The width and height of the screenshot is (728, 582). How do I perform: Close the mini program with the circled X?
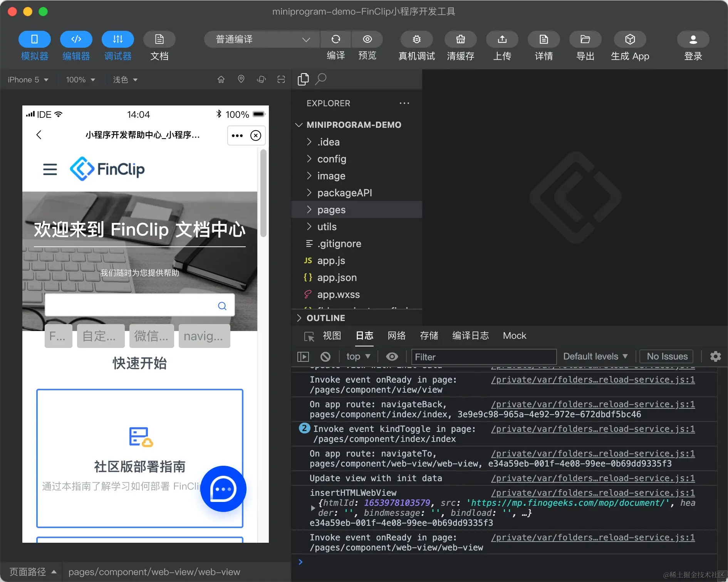click(256, 135)
